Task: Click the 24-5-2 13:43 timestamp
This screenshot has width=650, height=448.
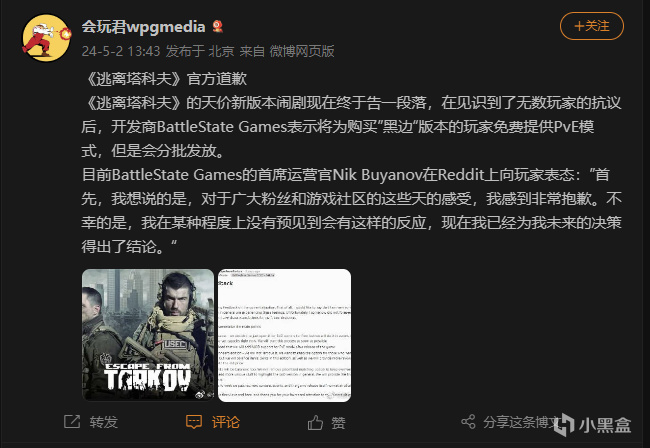Action: pos(121,51)
